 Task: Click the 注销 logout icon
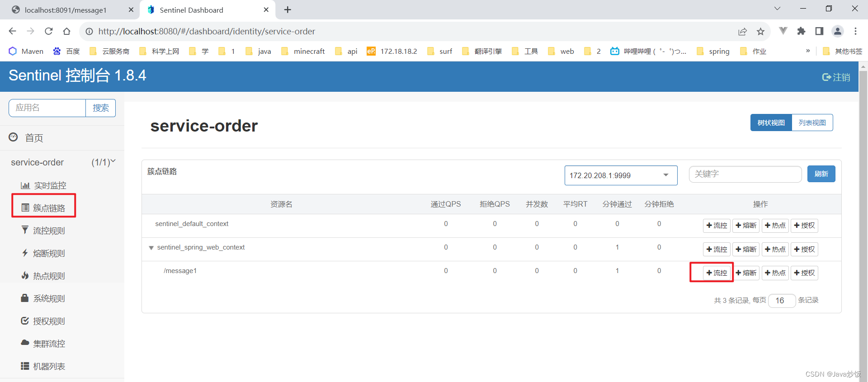(x=835, y=77)
